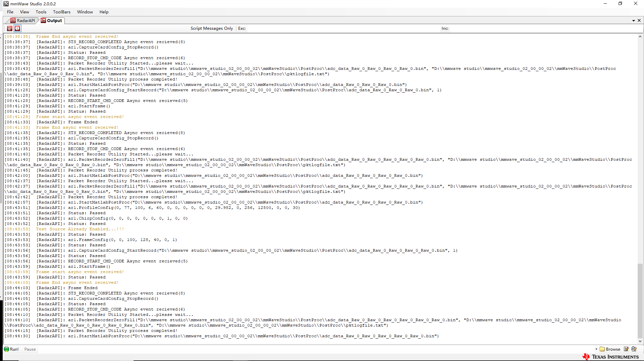Viewport: 644px width, 361px height.
Task: Click the mmWave Studio app icon in title bar
Action: click(x=6, y=4)
